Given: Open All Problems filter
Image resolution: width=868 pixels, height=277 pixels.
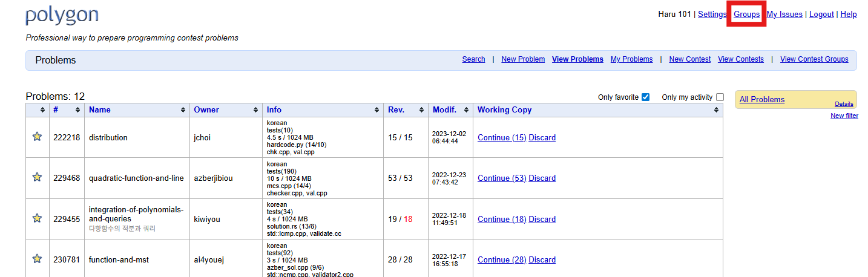Looking at the screenshot, I should click(762, 100).
